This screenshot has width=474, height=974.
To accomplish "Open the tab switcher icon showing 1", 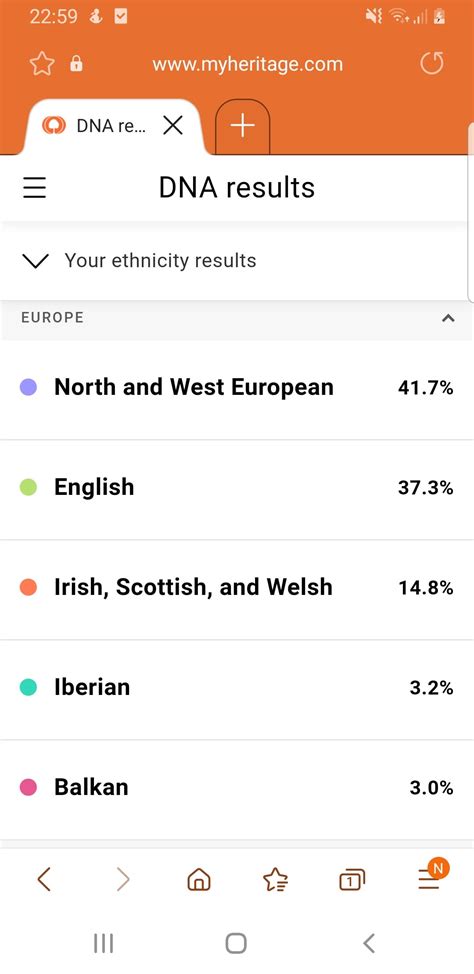I will pyautogui.click(x=352, y=880).
